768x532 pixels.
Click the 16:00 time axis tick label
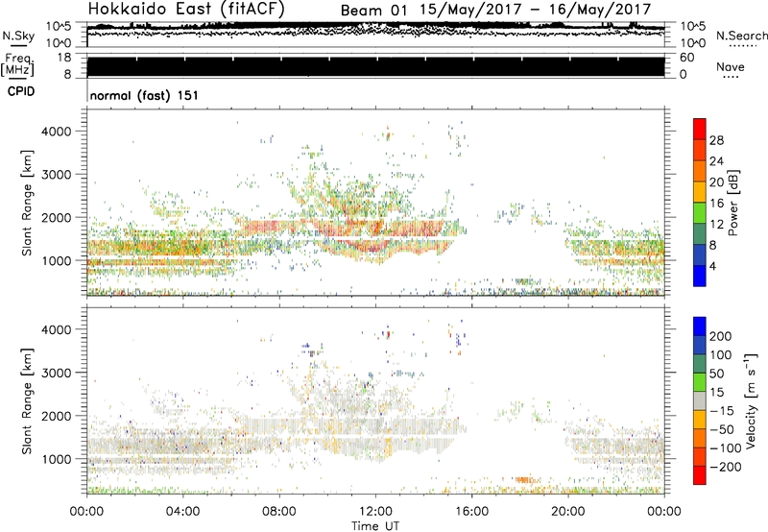click(x=471, y=512)
